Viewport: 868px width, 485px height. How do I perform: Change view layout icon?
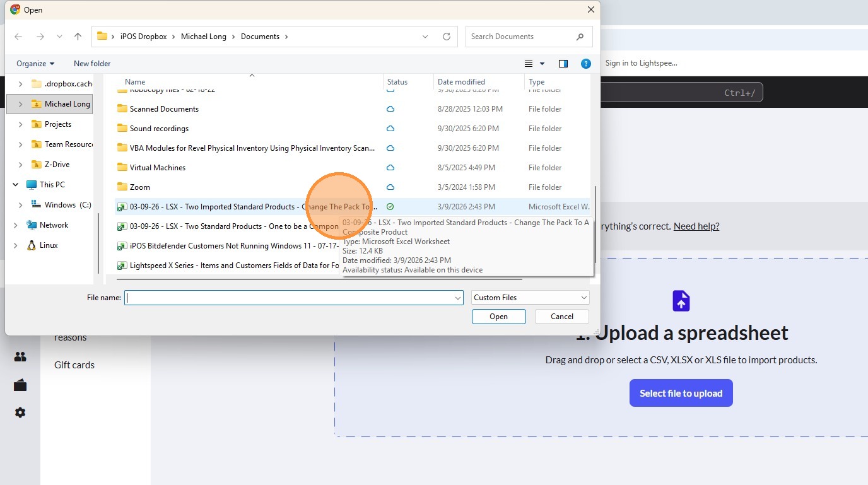tap(529, 64)
